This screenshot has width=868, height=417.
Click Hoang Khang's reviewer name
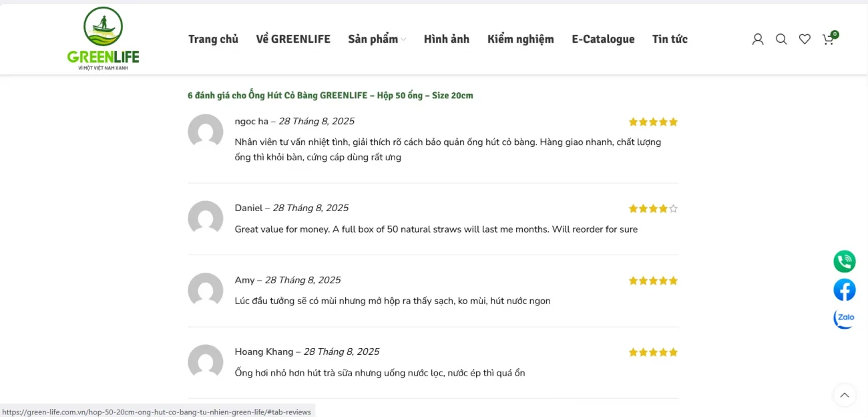tap(264, 351)
